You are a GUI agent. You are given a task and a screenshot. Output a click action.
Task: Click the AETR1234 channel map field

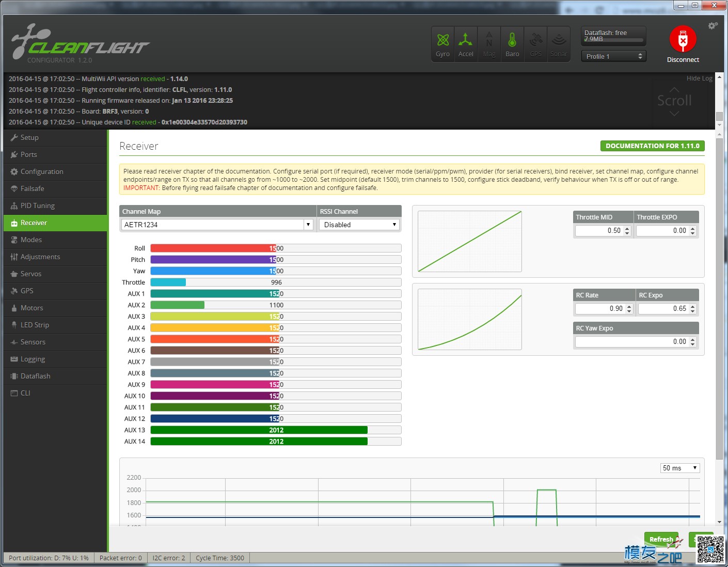click(x=213, y=225)
